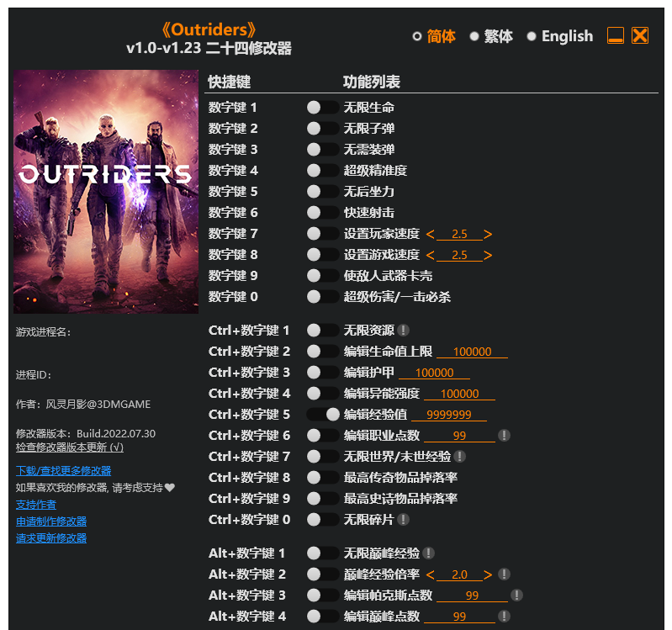The height and width of the screenshot is (630, 672).
Task: Click the info icon next to 无限资源
Action: point(403,330)
